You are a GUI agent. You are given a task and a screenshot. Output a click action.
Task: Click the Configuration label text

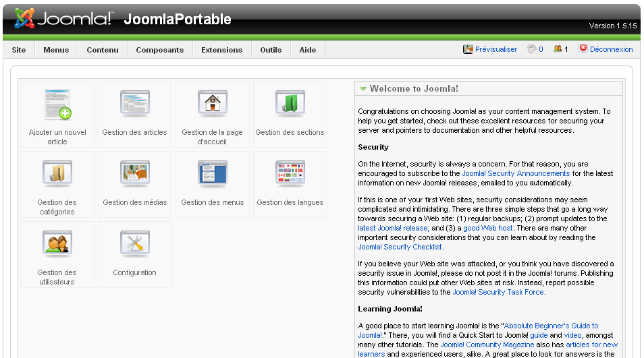pos(135,272)
